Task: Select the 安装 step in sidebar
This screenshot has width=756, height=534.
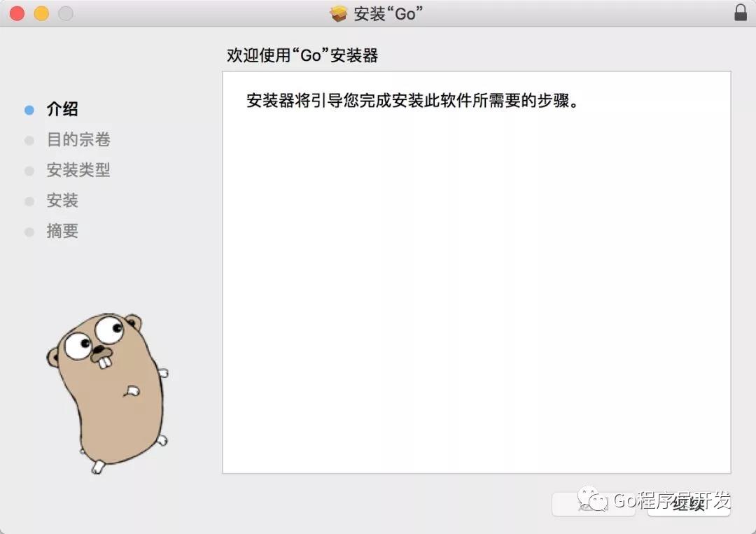Action: 62,200
